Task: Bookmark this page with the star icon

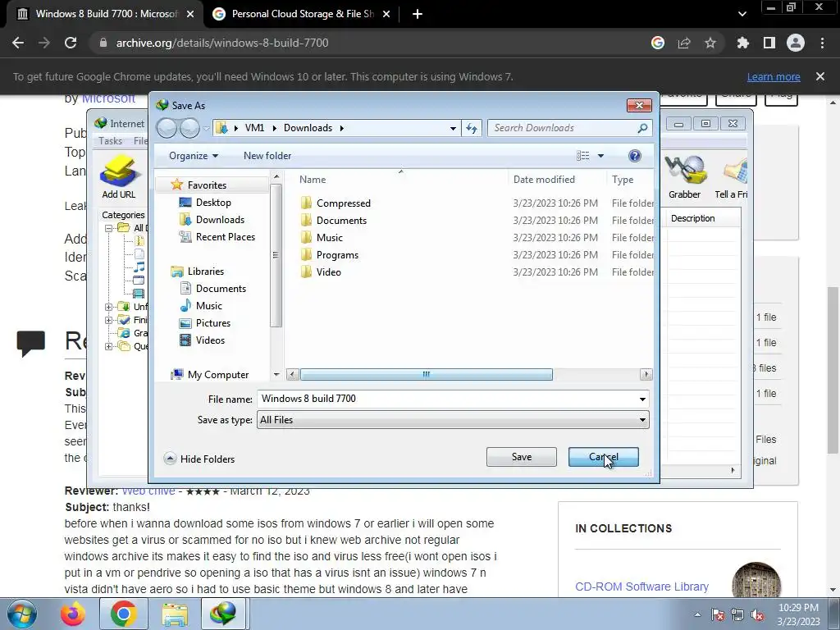Action: coord(710,43)
